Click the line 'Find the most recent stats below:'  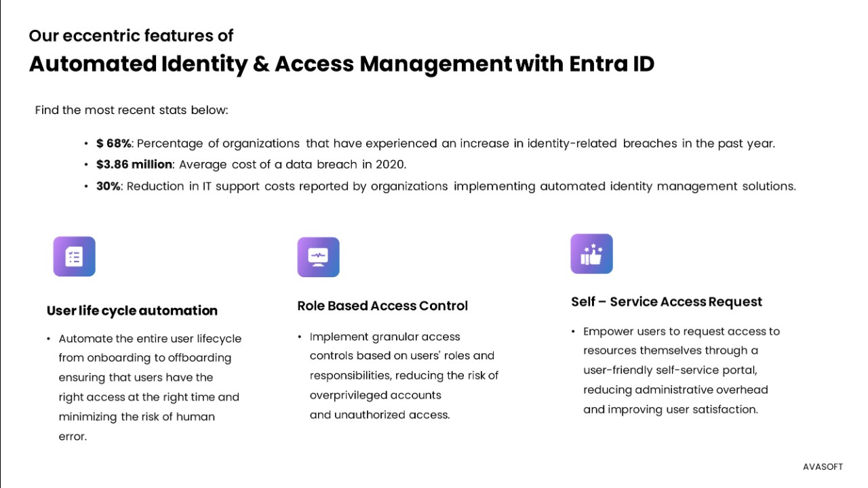pyautogui.click(x=132, y=110)
